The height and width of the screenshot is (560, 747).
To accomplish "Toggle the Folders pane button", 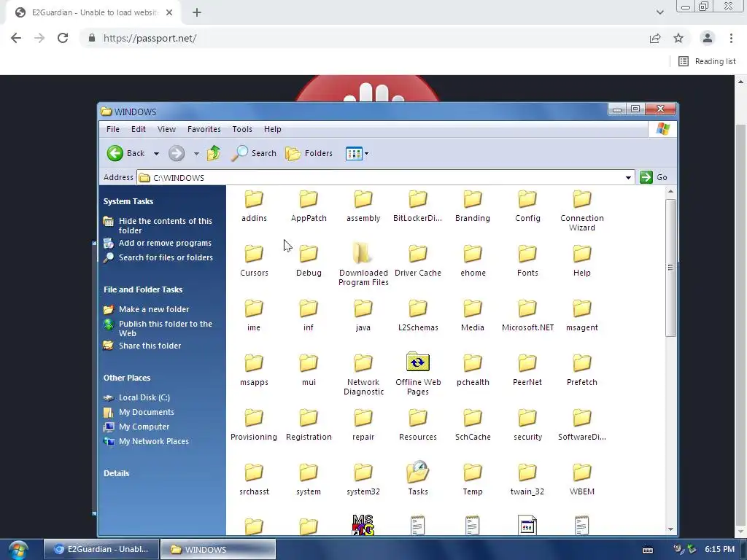I will pos(309,153).
